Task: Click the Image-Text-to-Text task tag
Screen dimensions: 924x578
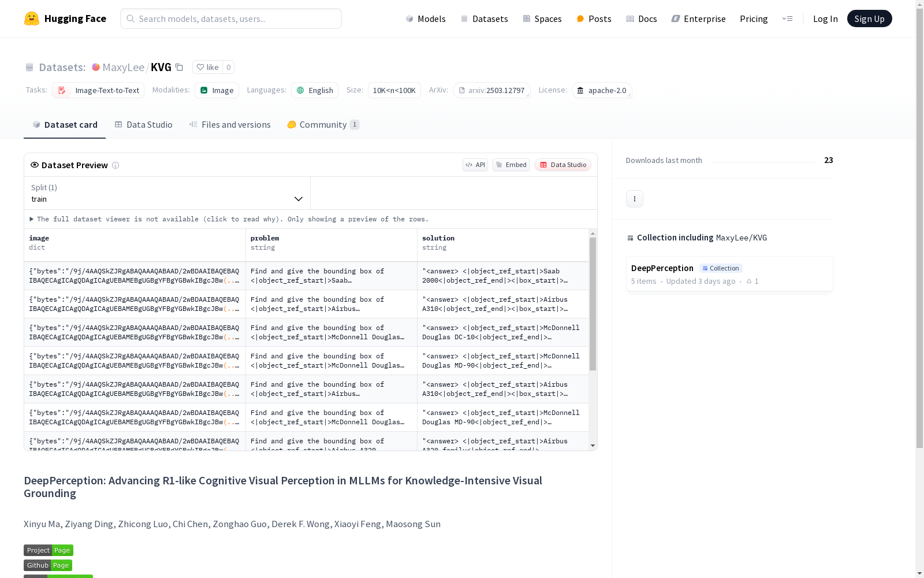Action: pos(98,90)
